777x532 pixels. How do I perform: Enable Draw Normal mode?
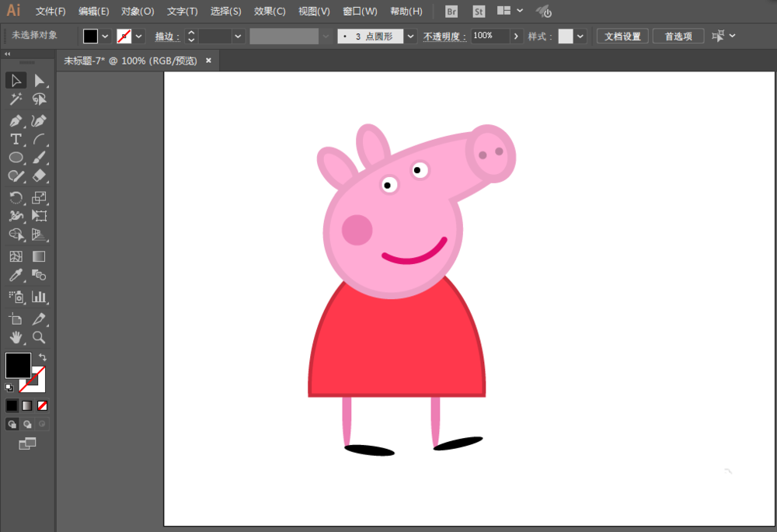click(x=12, y=424)
